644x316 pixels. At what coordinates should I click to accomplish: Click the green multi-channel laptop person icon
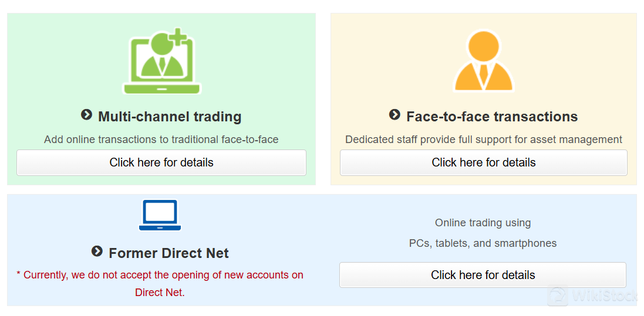(x=162, y=61)
